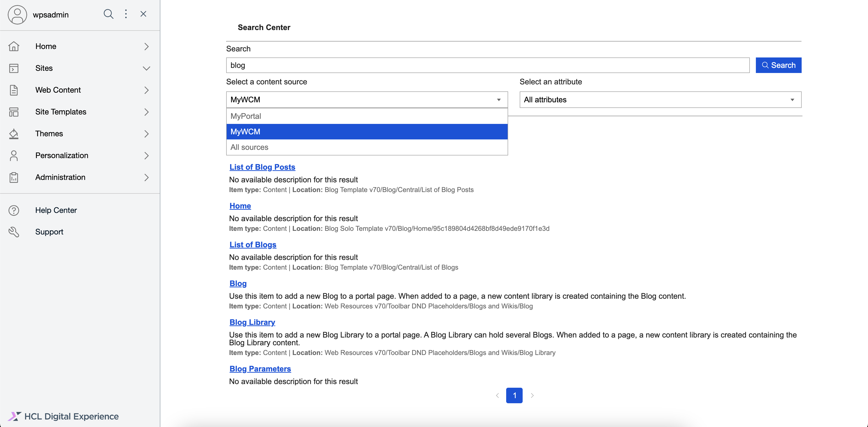Click the Help Center question mark icon
This screenshot has width=868, height=427.
click(x=14, y=210)
